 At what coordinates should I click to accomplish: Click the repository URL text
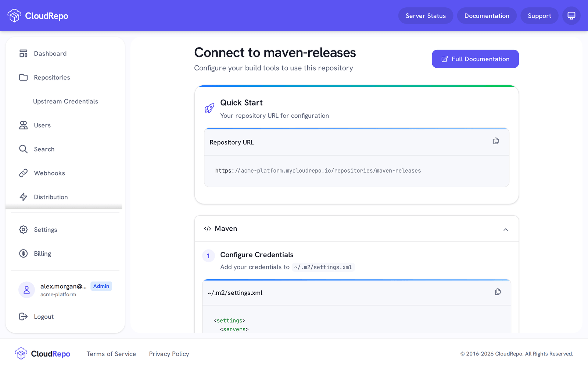(318, 171)
